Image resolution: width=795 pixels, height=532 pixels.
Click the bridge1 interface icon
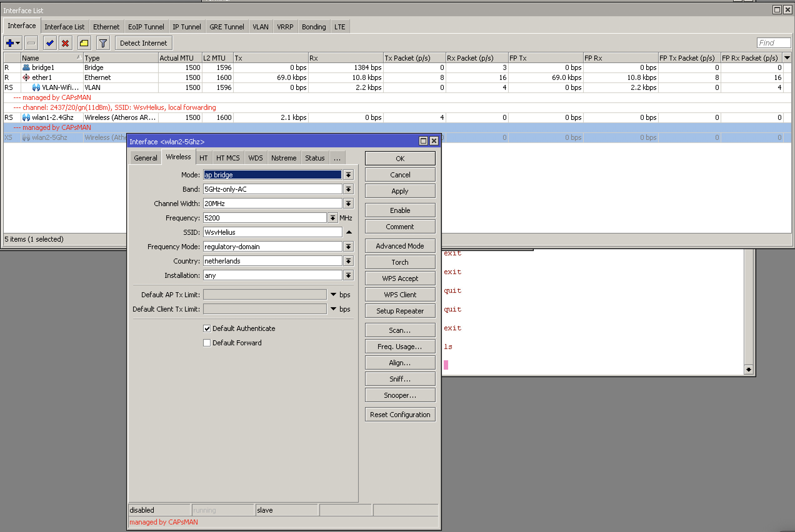[x=26, y=67]
